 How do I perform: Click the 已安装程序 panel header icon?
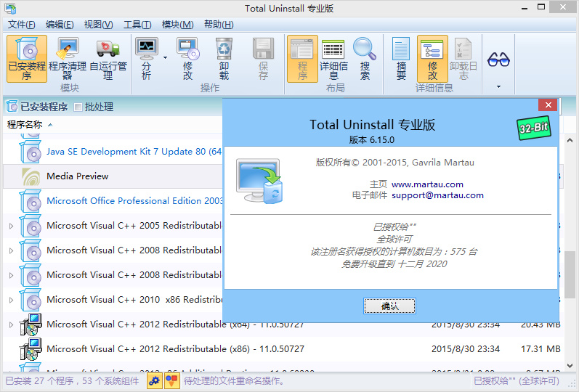coord(12,107)
